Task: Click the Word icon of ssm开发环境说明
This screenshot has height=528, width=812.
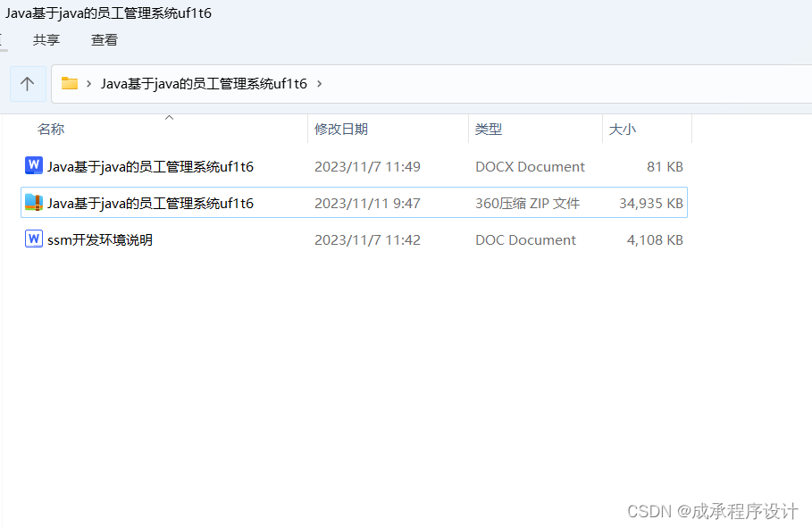Action: coord(34,239)
